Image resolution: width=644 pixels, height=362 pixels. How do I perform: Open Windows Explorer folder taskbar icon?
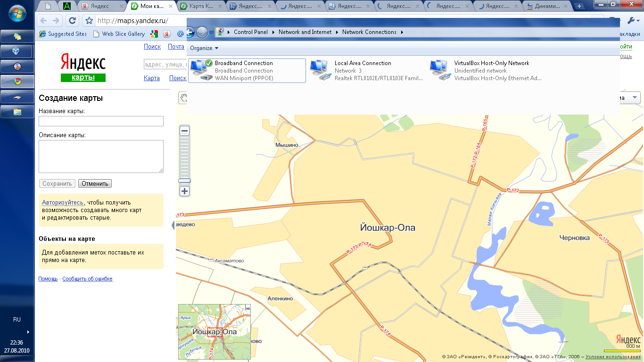(17, 112)
